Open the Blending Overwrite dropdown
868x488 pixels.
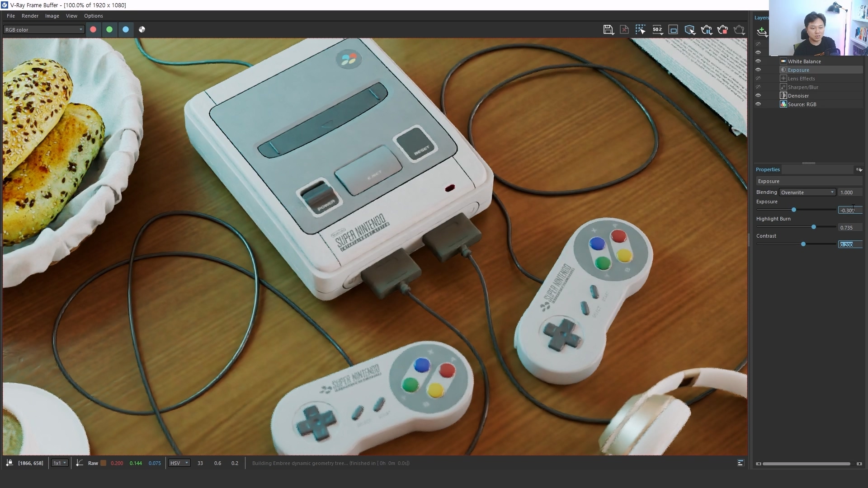coord(807,192)
